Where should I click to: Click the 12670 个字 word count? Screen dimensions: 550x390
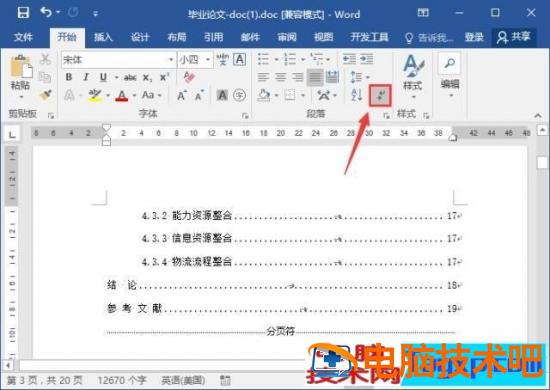(x=121, y=380)
